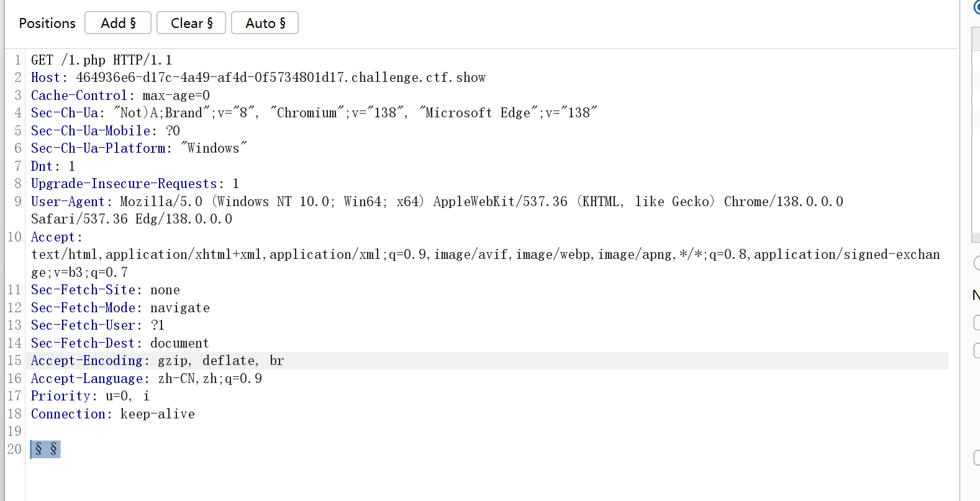Click the User-Agent header name
The image size is (980, 501).
(68, 202)
